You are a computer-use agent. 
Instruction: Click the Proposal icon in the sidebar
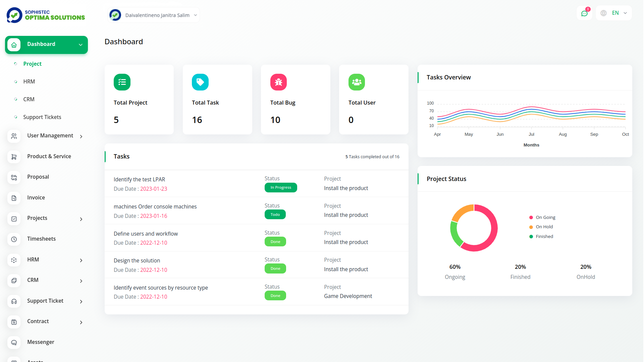click(x=14, y=178)
